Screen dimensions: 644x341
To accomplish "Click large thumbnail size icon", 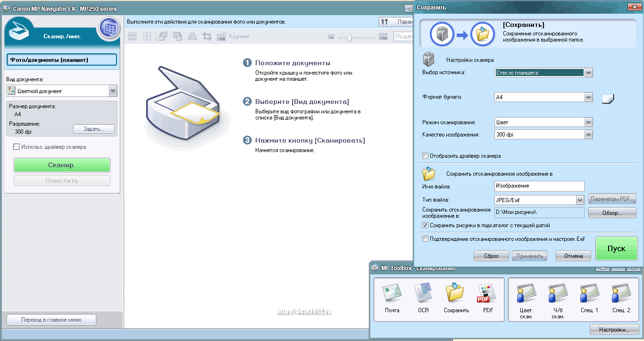I will click(x=383, y=36).
